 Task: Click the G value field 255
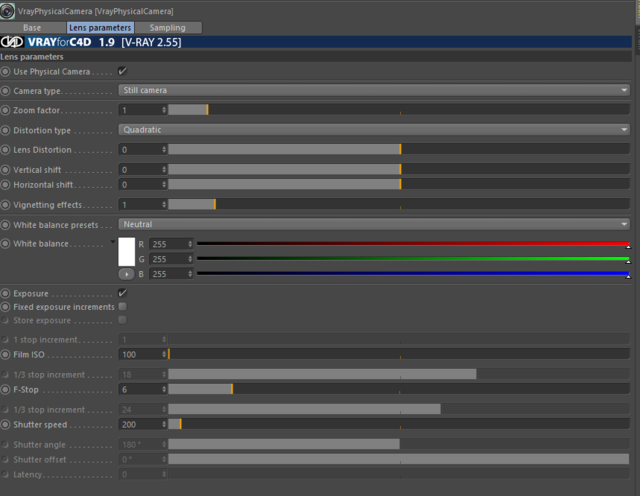point(168,259)
